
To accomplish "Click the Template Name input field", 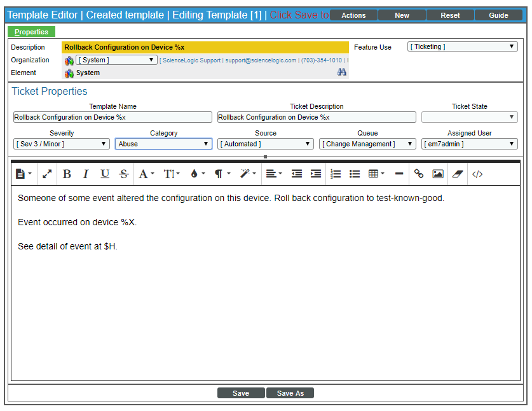I will click(x=113, y=117).
